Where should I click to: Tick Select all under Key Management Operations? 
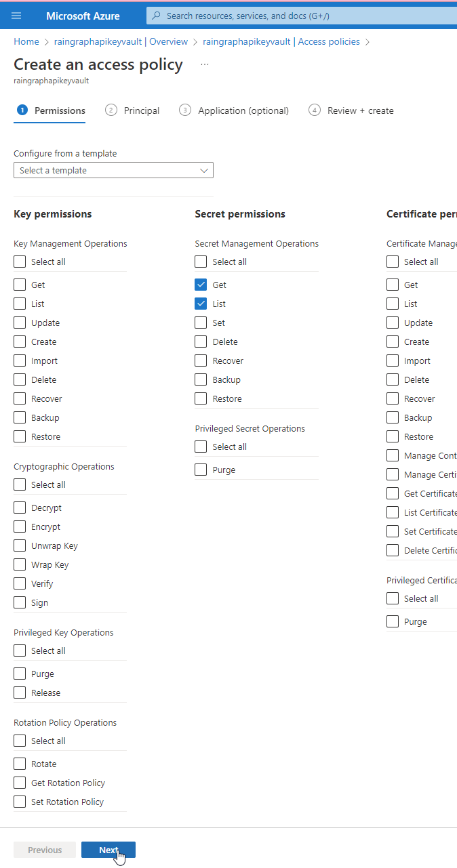[20, 262]
